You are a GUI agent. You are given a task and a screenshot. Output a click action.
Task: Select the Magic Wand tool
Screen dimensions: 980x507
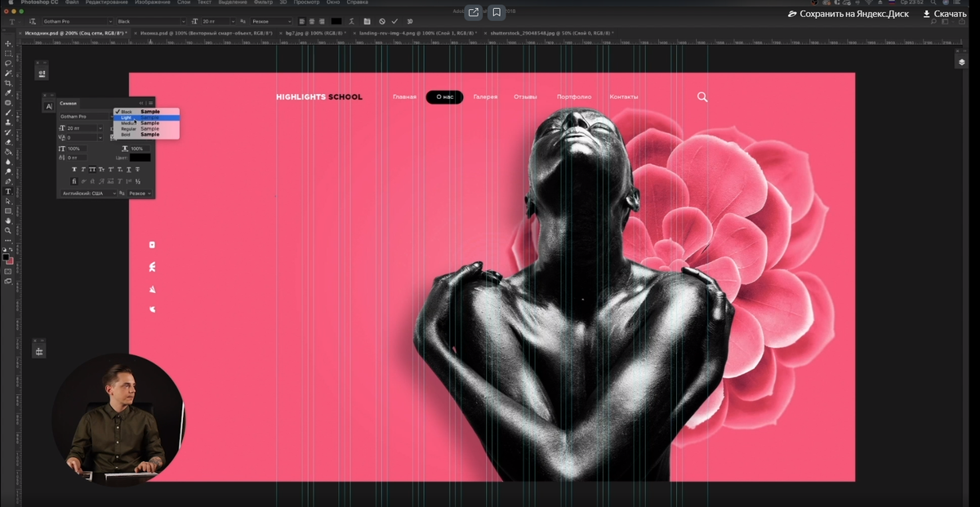click(8, 73)
